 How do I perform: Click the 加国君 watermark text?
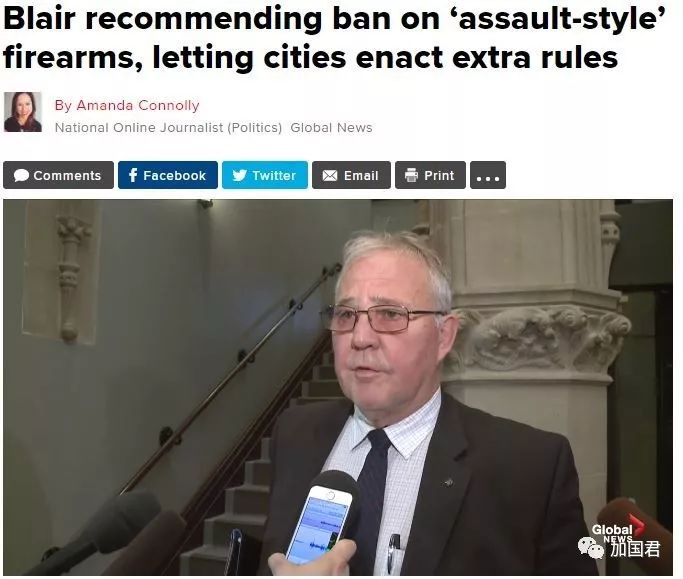[635, 549]
